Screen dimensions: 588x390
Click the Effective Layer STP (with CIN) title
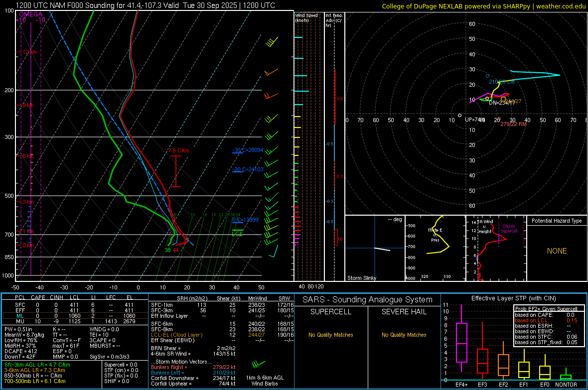pos(513,298)
